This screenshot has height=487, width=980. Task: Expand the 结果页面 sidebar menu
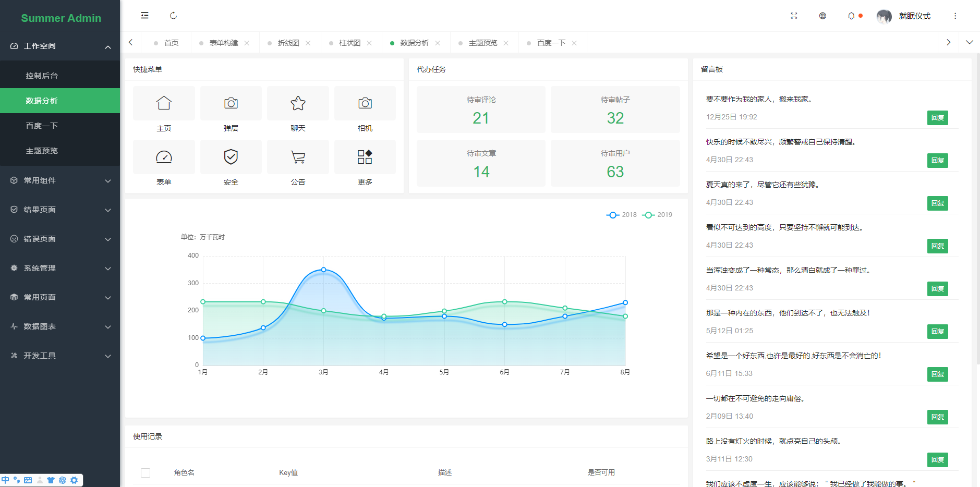(x=60, y=210)
